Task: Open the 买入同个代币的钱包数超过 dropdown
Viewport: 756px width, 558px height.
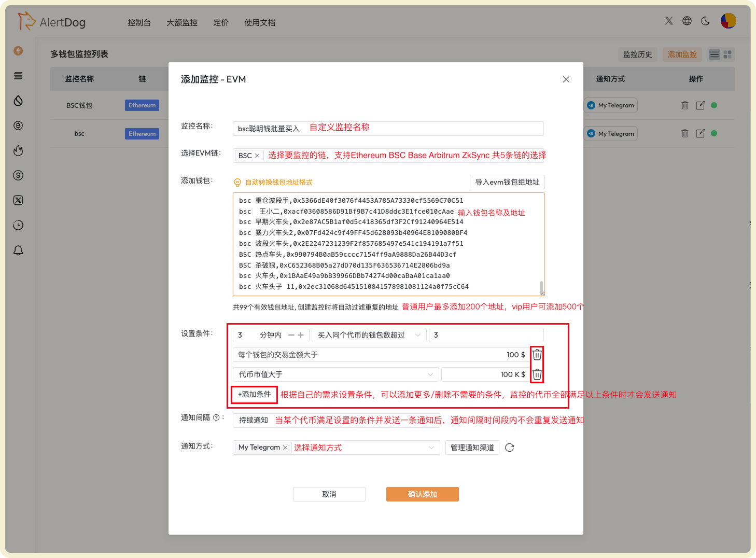Action: point(369,335)
